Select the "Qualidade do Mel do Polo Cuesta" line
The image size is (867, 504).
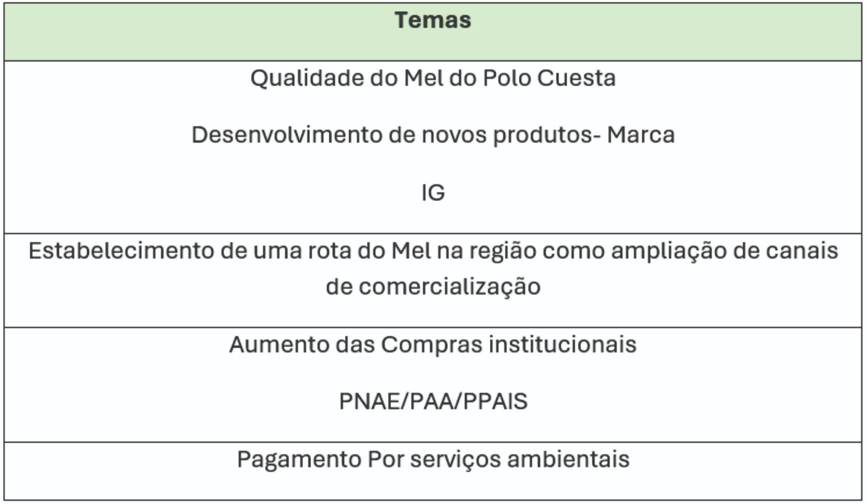coord(433,78)
